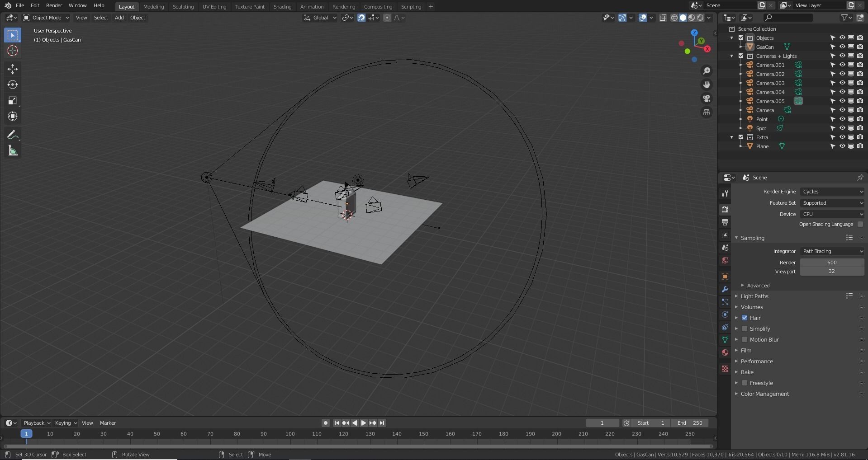Viewport: 868px width, 460px height.
Task: Switch to the Modeling workspace tab
Action: (153, 7)
